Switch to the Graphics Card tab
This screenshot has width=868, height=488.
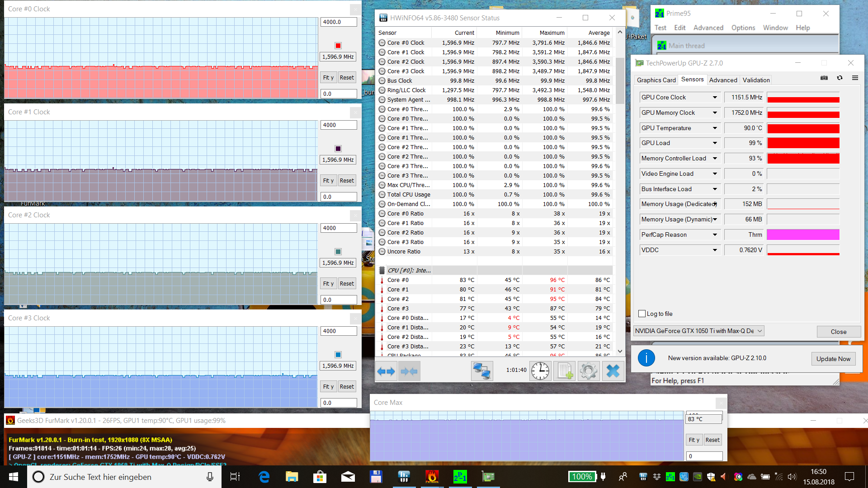point(656,80)
